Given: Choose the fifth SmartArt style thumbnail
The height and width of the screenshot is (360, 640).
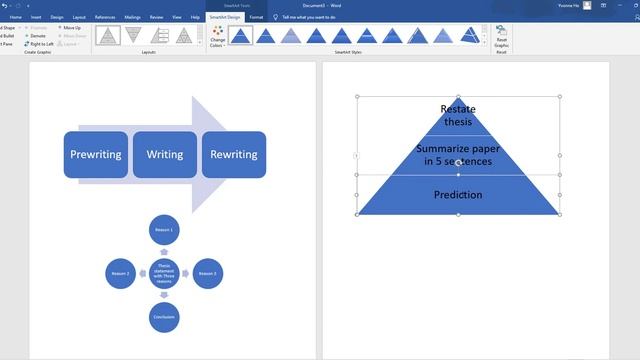Looking at the screenshot, I should click(x=342, y=36).
